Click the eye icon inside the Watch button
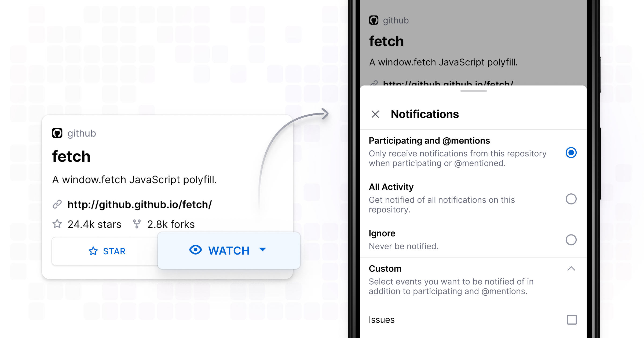Viewport: 644px width, 338px height. (196, 250)
